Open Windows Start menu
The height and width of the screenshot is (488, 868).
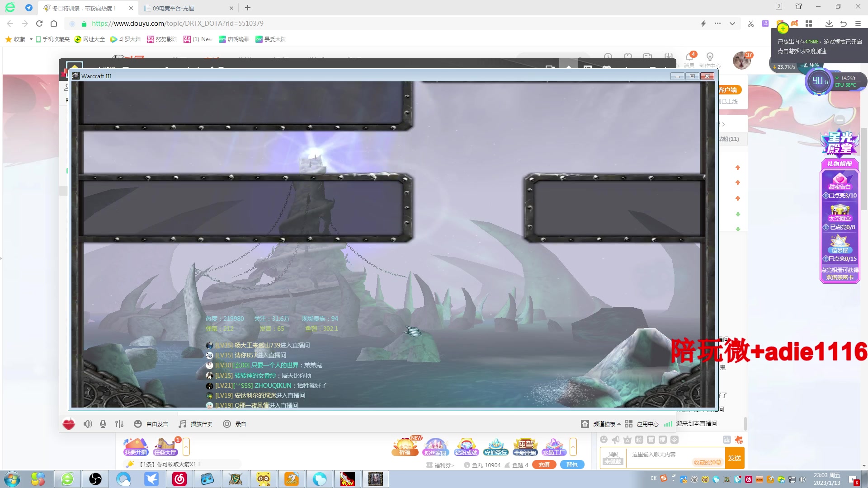pos(12,479)
